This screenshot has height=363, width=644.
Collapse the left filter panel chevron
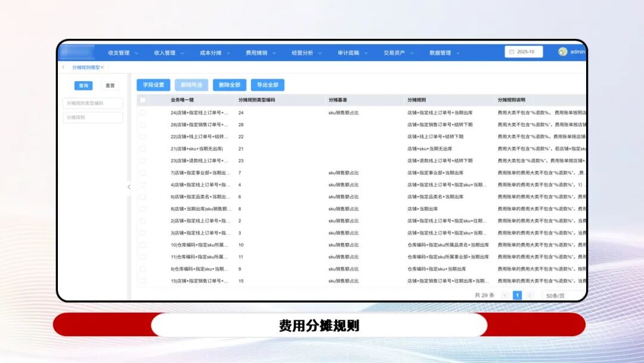pyautogui.click(x=129, y=186)
